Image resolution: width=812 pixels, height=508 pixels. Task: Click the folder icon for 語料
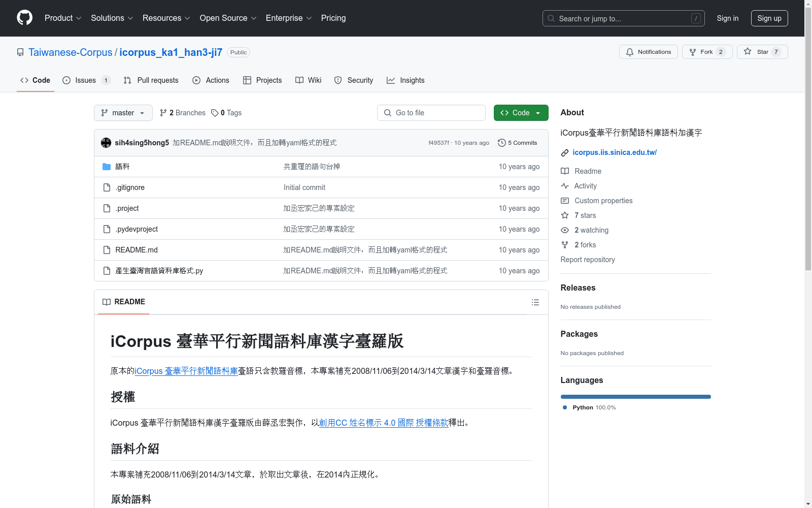[x=107, y=167]
